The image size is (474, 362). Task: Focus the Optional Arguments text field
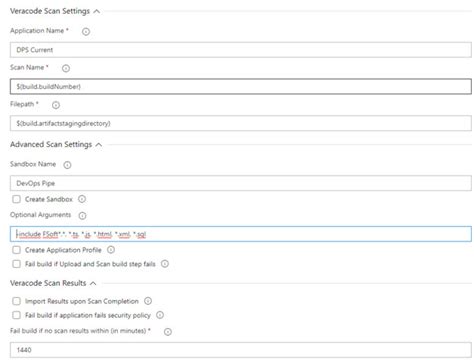(241, 234)
